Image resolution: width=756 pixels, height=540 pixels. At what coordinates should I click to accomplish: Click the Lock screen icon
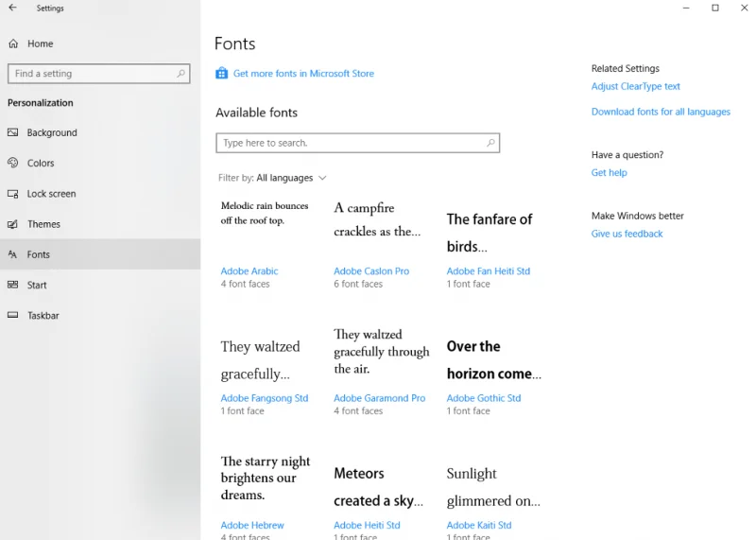pyautogui.click(x=13, y=194)
